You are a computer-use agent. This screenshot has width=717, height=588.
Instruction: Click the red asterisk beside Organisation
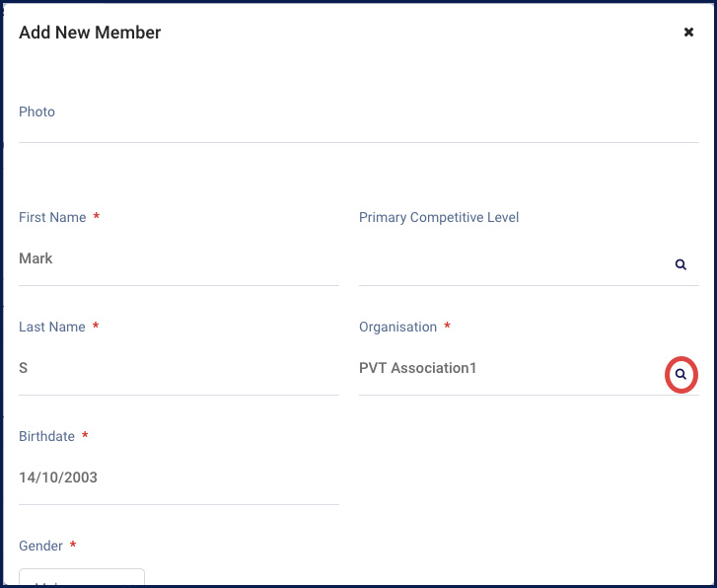pos(448,327)
